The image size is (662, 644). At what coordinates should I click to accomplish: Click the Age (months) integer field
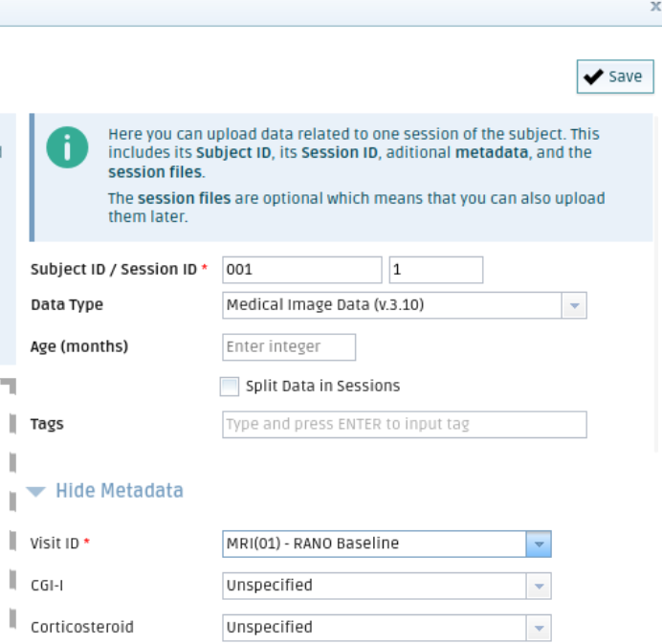[289, 346]
